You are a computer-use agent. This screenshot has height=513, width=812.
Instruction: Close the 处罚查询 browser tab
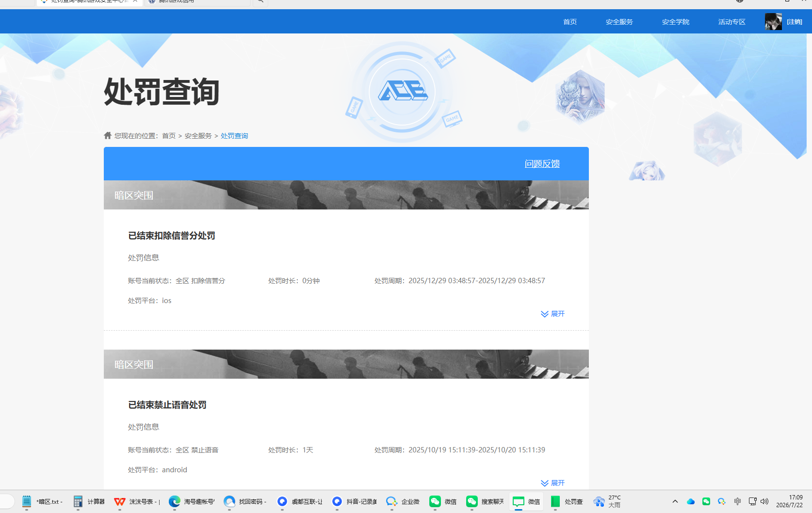tap(135, 1)
